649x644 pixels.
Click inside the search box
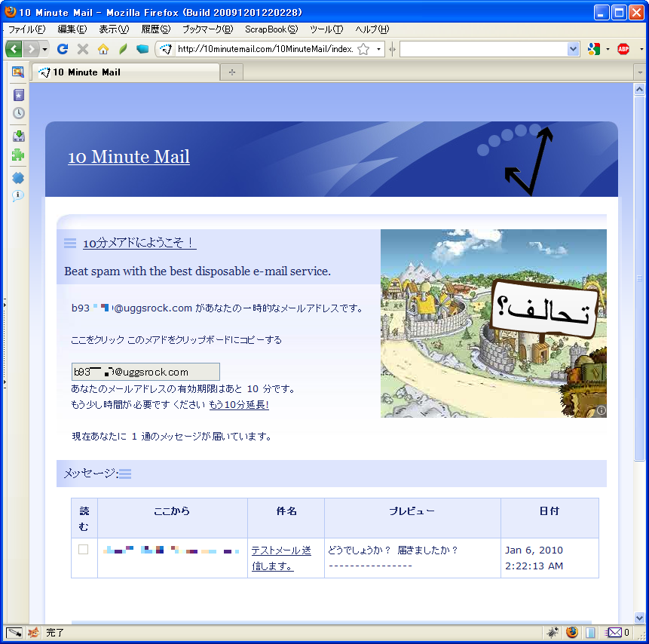pos(483,49)
